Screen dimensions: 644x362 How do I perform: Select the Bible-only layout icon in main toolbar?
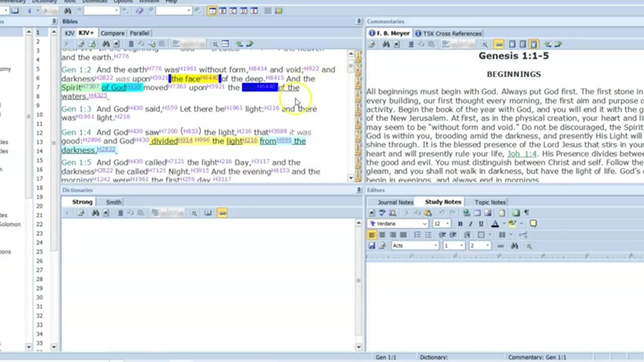(x=222, y=11)
